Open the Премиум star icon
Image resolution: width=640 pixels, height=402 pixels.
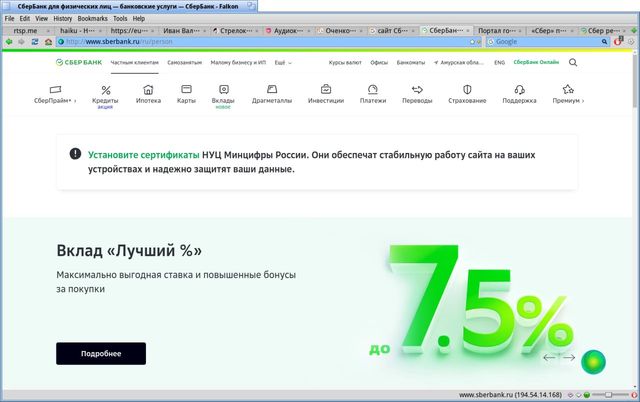[x=568, y=89]
